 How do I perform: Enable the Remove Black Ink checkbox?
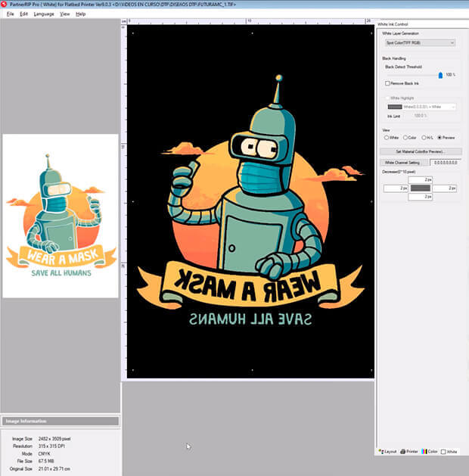pyautogui.click(x=388, y=83)
